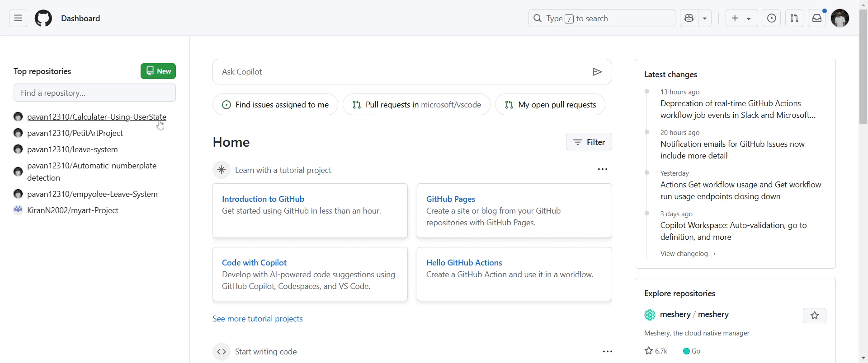Open tutorial project section options menu
This screenshot has height=363, width=868.
(x=603, y=169)
